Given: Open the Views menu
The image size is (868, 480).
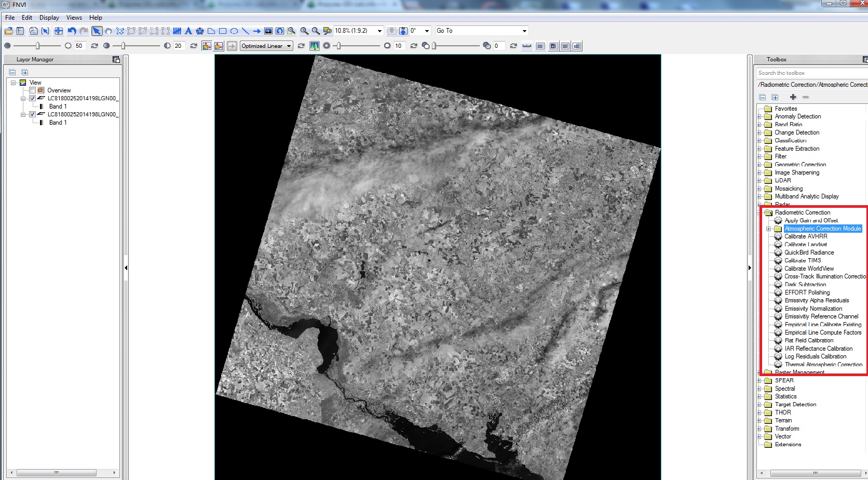Looking at the screenshot, I should pyautogui.click(x=74, y=18).
